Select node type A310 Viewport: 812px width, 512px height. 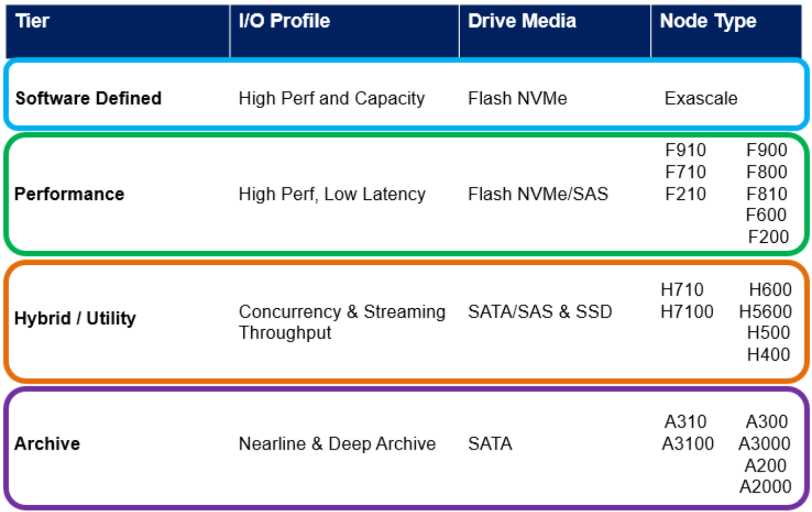tap(685, 422)
